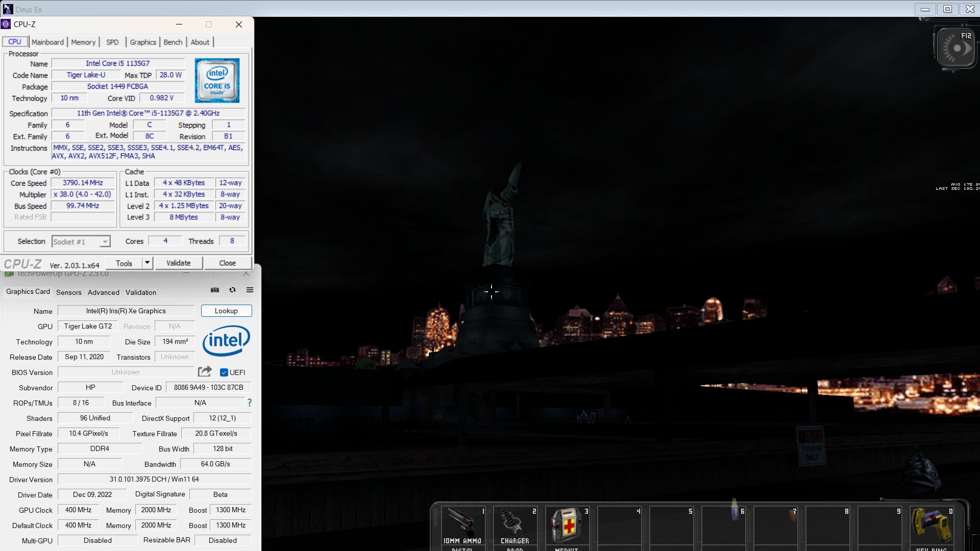Click the Bandwidth value 64.0 GB/s
The image size is (980, 551).
[x=215, y=464]
